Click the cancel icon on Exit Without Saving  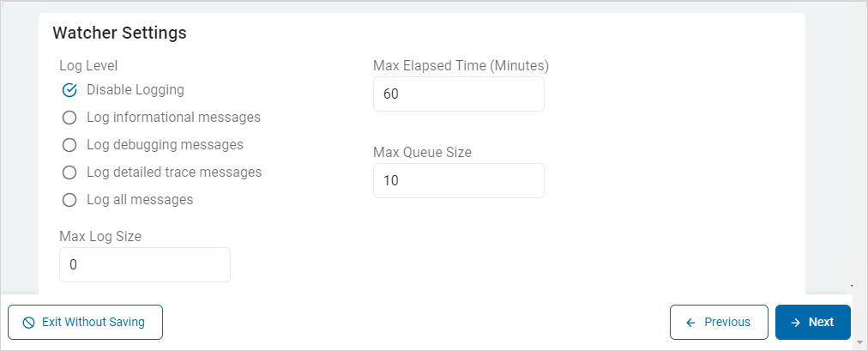[28, 323]
